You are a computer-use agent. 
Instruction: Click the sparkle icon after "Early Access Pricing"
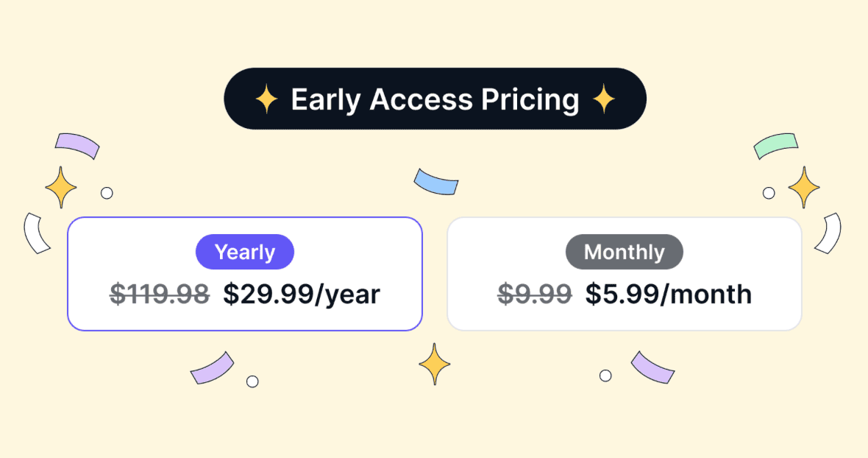[604, 99]
